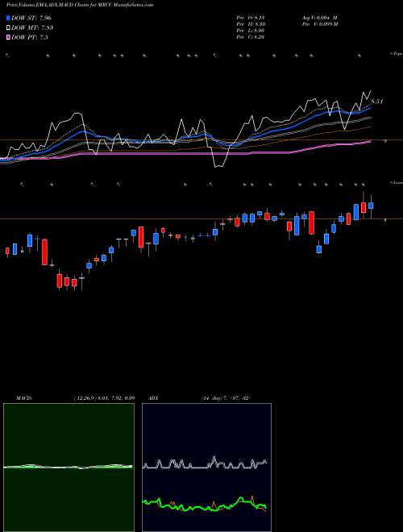Open the dark blue ADX indicator chart panel
Viewport: 403px width, 532px height.
click(x=206, y=468)
